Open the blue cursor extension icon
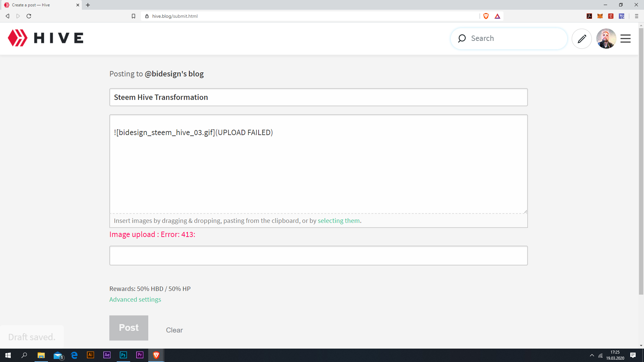The image size is (644, 362). coord(622,16)
